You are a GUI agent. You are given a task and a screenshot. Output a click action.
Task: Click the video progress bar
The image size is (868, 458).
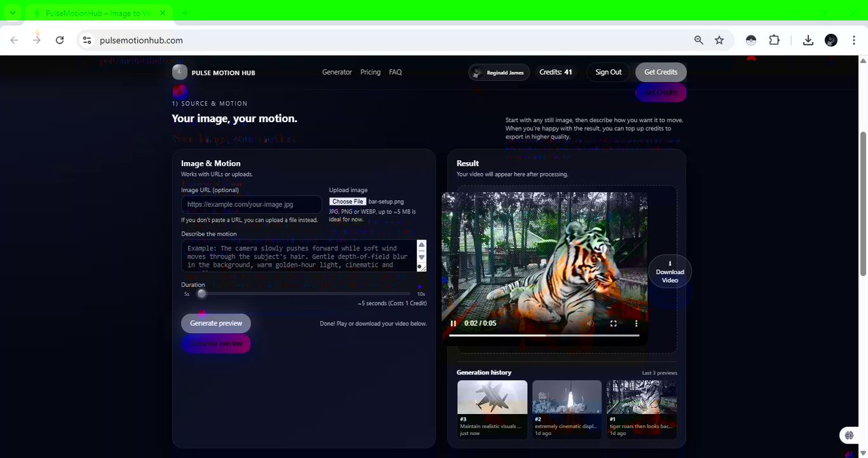tap(544, 335)
